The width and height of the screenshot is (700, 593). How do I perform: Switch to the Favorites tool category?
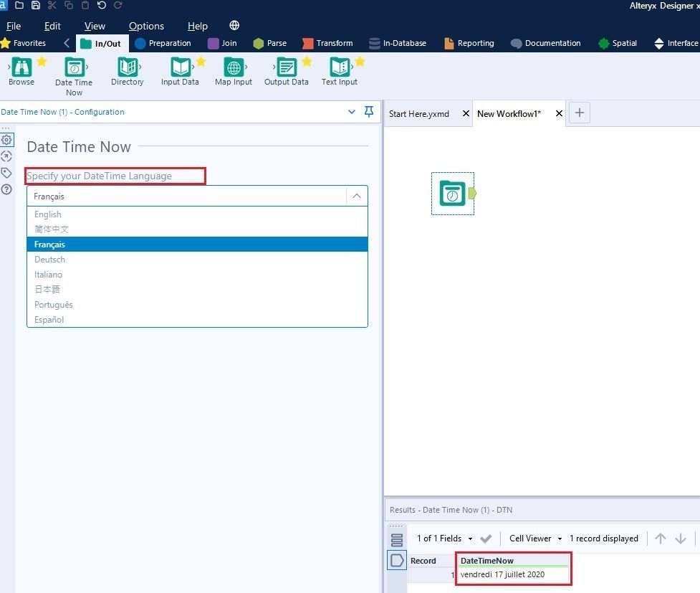[x=24, y=43]
